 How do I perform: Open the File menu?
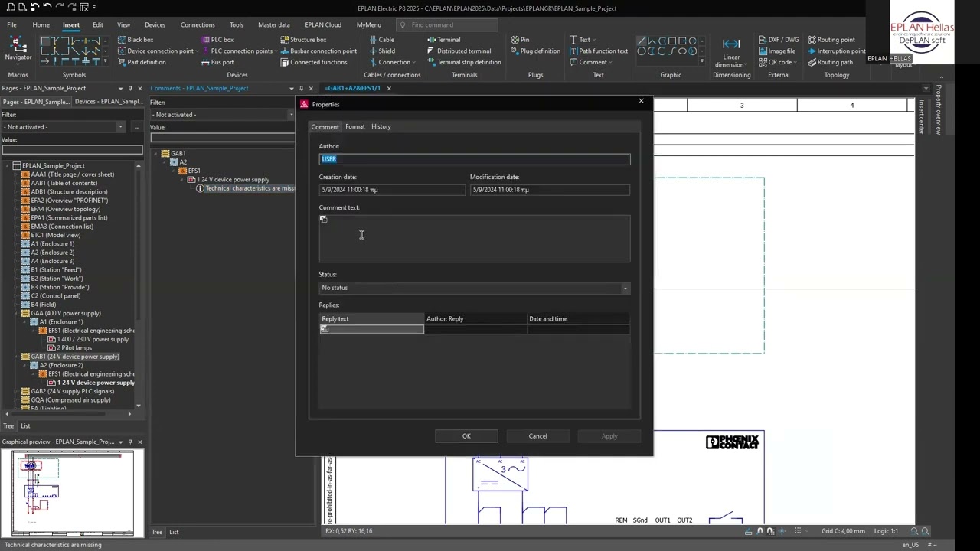tap(11, 24)
